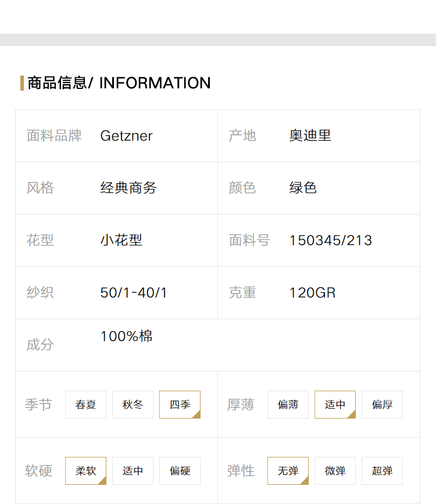
Task: Click the 商品信息/ INFORMATION heading
Action: (x=119, y=83)
